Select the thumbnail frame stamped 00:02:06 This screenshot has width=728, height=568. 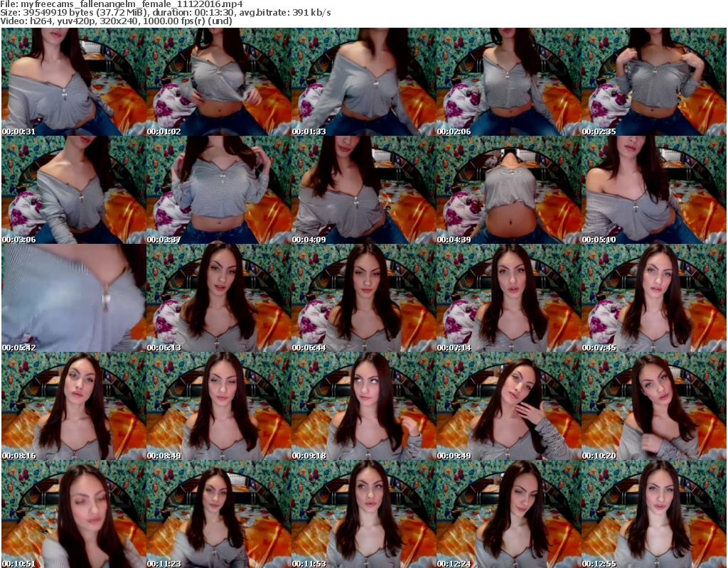(508, 82)
